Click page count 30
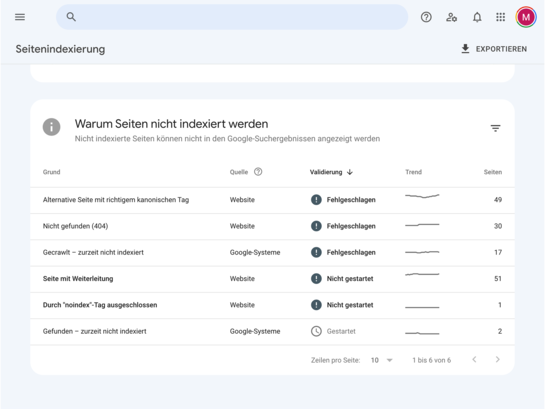The height and width of the screenshot is (409, 545). [498, 226]
